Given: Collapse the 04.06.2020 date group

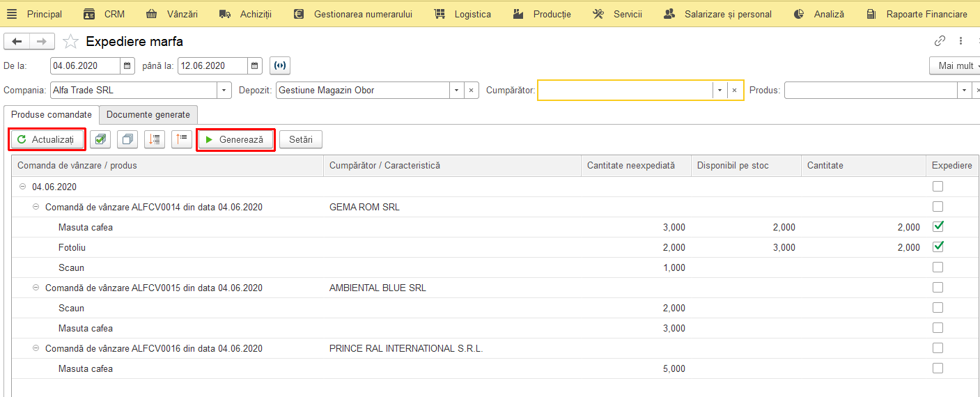Looking at the screenshot, I should tap(23, 187).
